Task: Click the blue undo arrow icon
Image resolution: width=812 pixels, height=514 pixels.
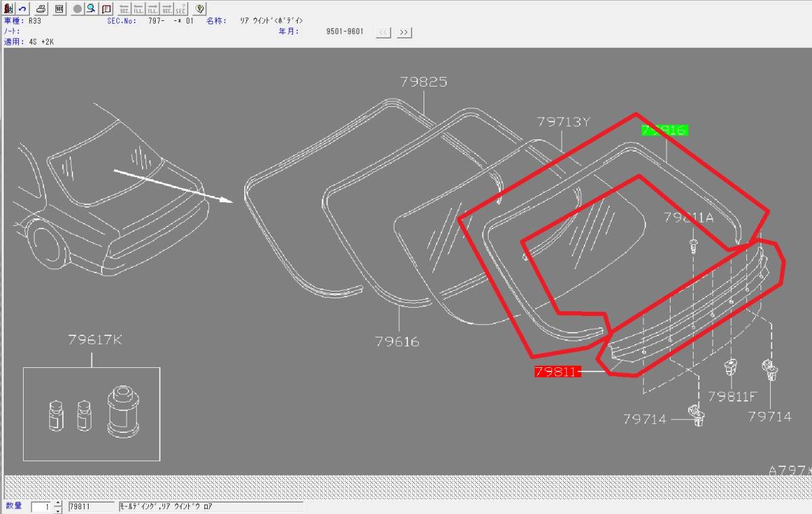Action: coord(22,9)
